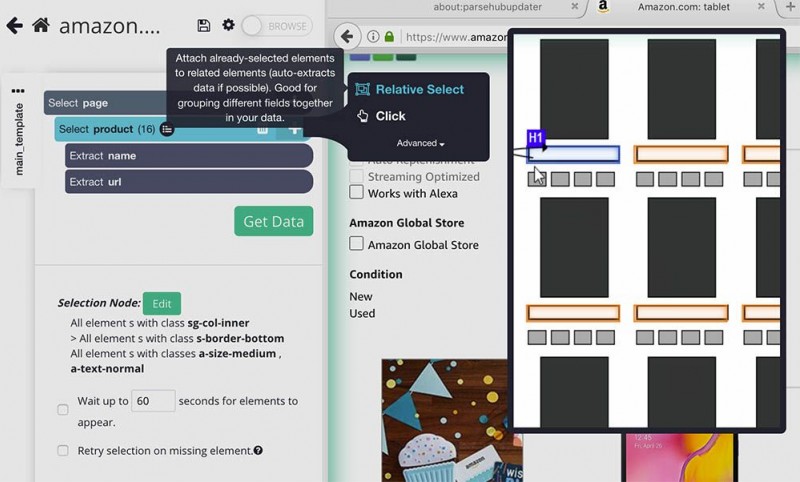Screen dimensions: 800x482
Task: Click the plus button on Select product
Action: (294, 132)
